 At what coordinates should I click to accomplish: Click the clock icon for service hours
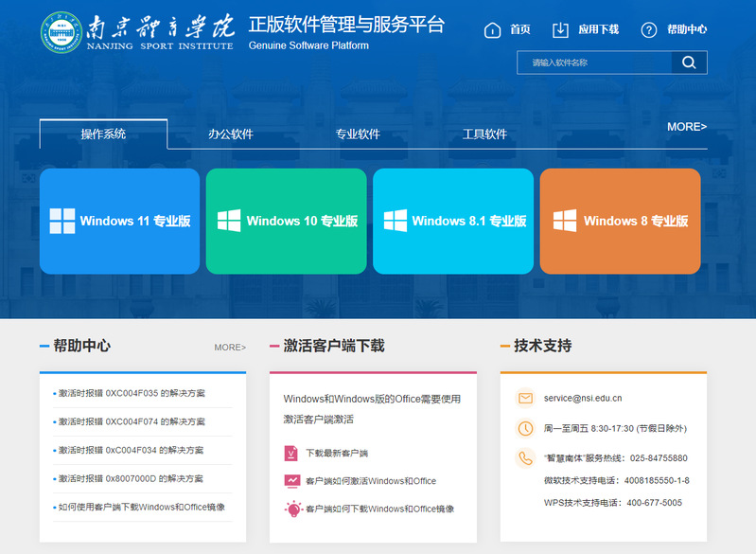click(525, 428)
